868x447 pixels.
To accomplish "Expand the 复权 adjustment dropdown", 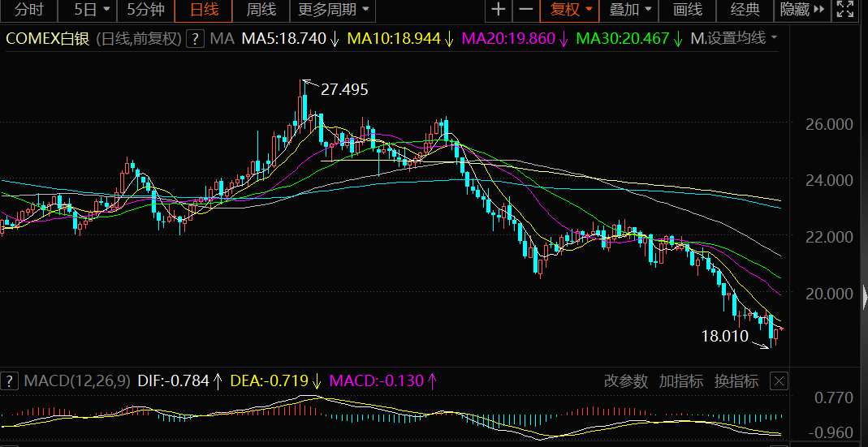I will [x=571, y=11].
